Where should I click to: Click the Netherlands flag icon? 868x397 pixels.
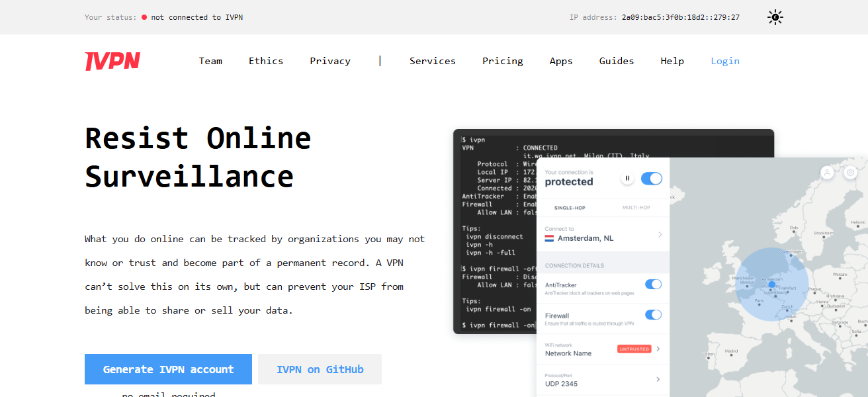(x=549, y=238)
